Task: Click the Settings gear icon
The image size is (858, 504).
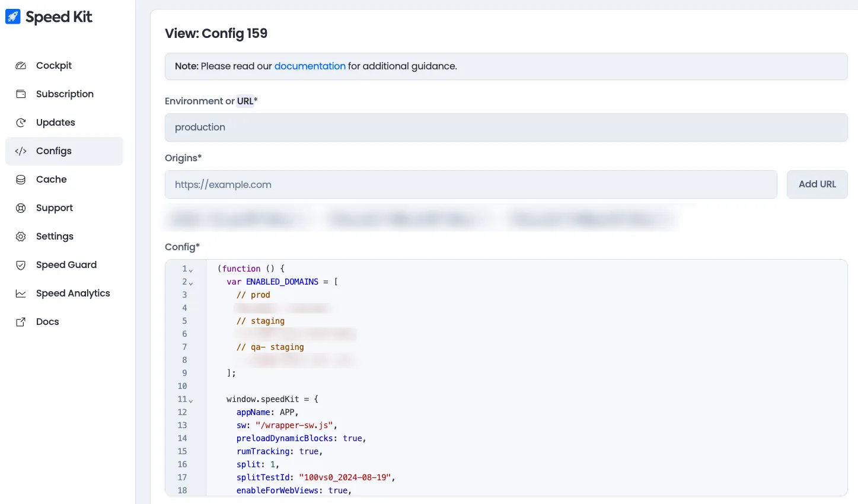Action: [21, 236]
